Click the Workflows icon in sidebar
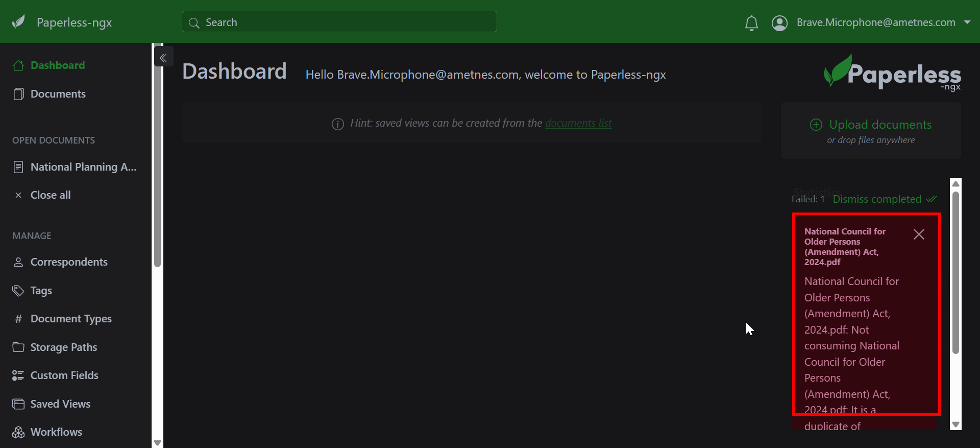The height and width of the screenshot is (448, 980). click(18, 432)
